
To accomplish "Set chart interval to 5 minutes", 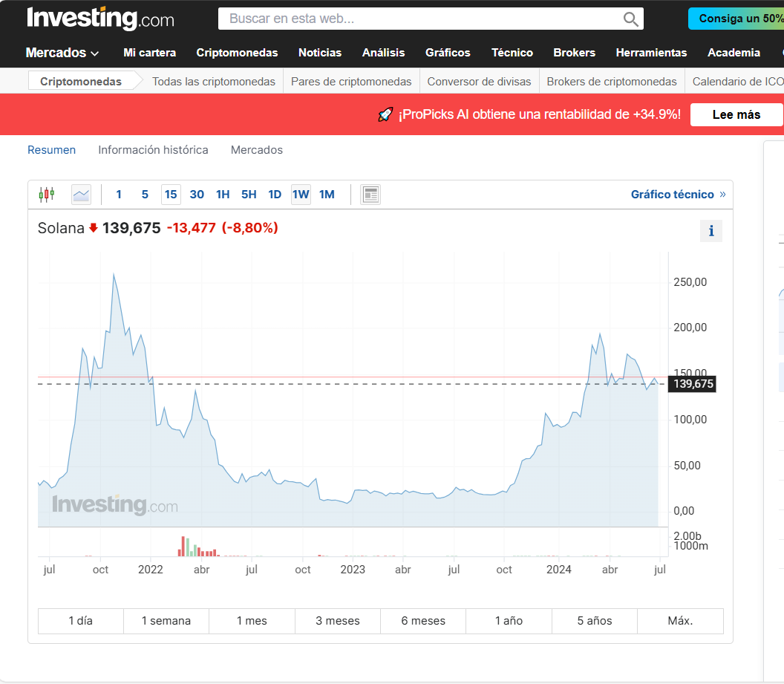I will pyautogui.click(x=145, y=195).
